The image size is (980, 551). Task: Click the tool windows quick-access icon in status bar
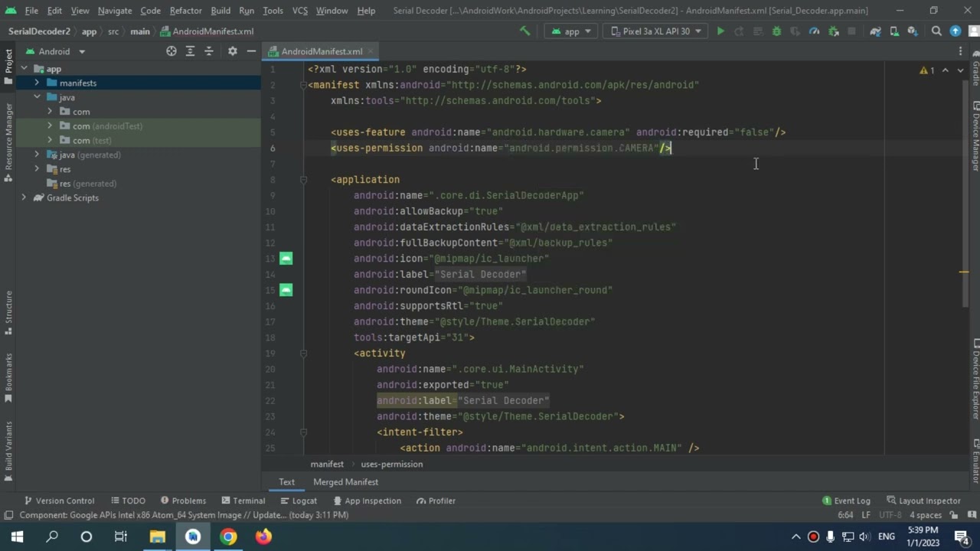pyautogui.click(x=8, y=515)
